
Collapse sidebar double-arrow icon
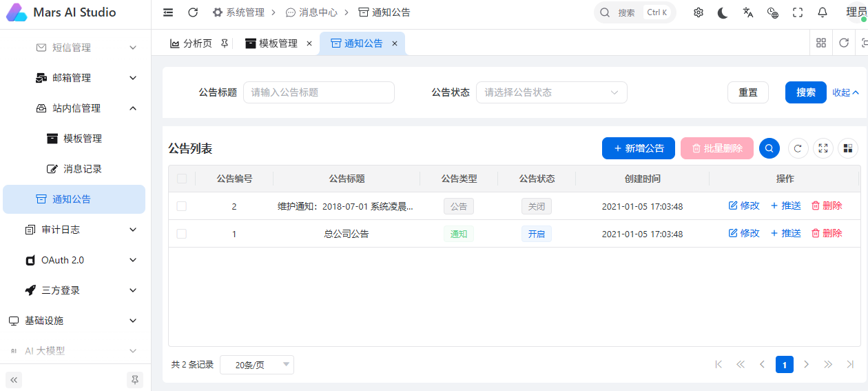point(14,379)
